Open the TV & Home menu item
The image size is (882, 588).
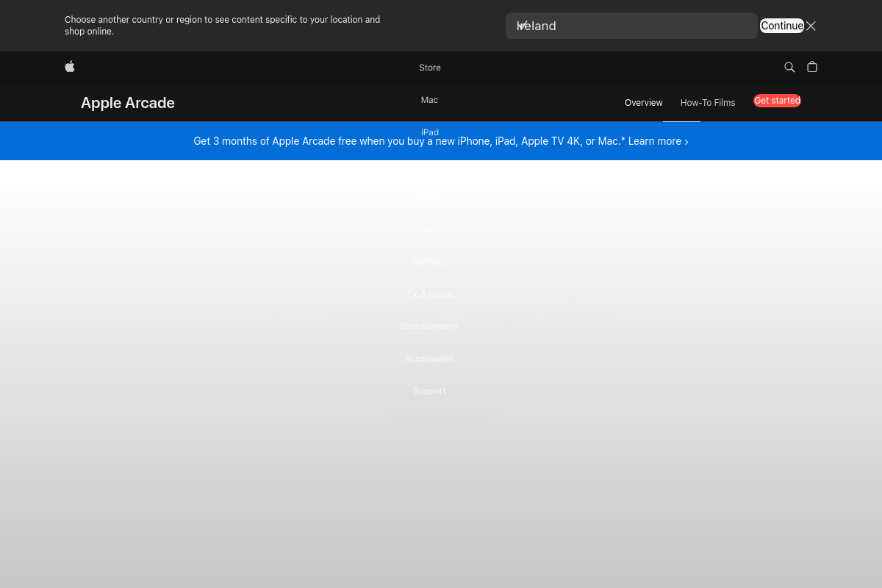coord(430,294)
